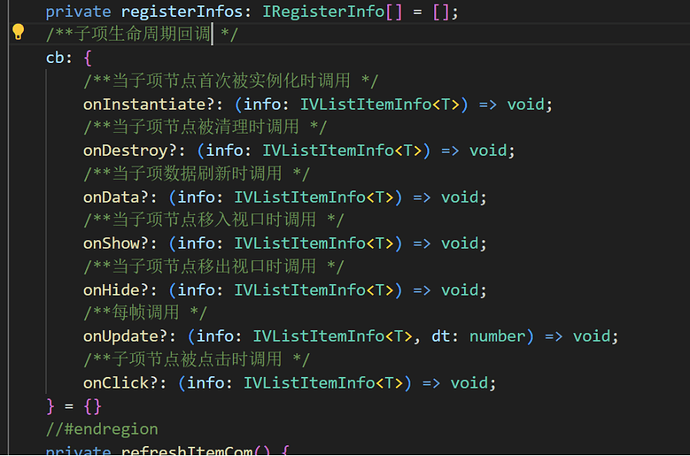Click the dt parameter in onUpdate
This screenshot has height=456, width=690.
point(440,336)
